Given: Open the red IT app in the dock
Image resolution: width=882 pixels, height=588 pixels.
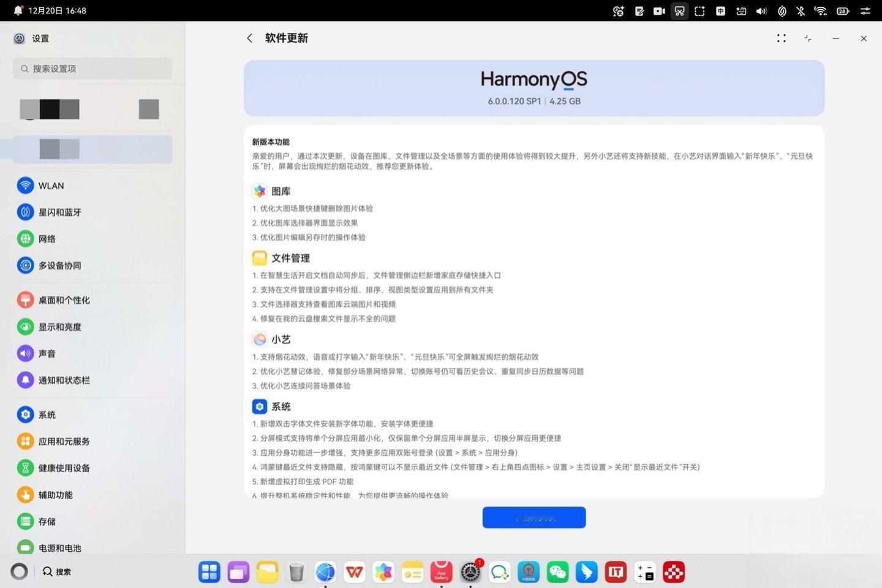Looking at the screenshot, I should tap(616, 572).
